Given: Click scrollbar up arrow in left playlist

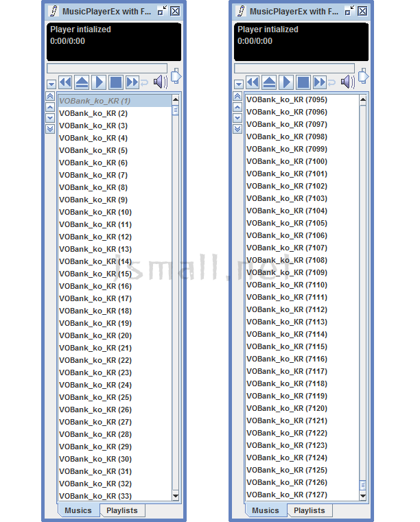Looking at the screenshot, I should pyautogui.click(x=176, y=99).
